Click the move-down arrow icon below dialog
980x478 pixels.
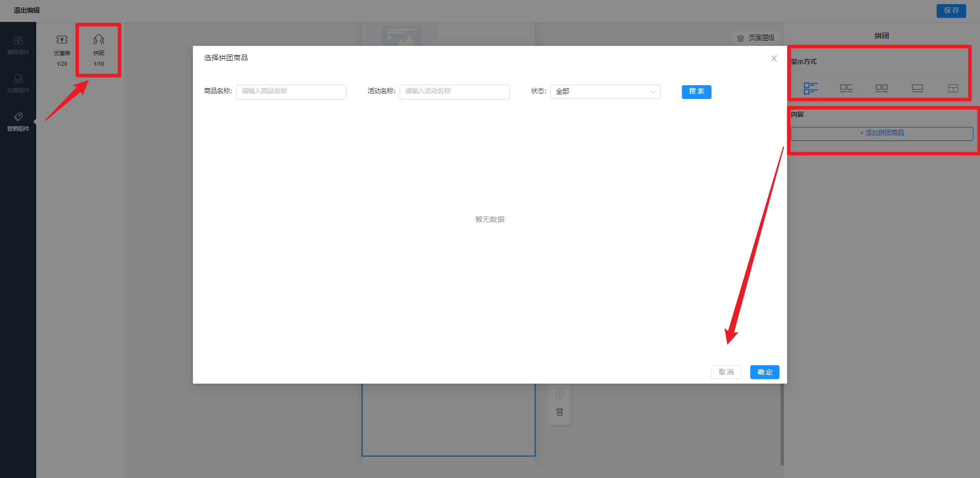click(x=559, y=395)
